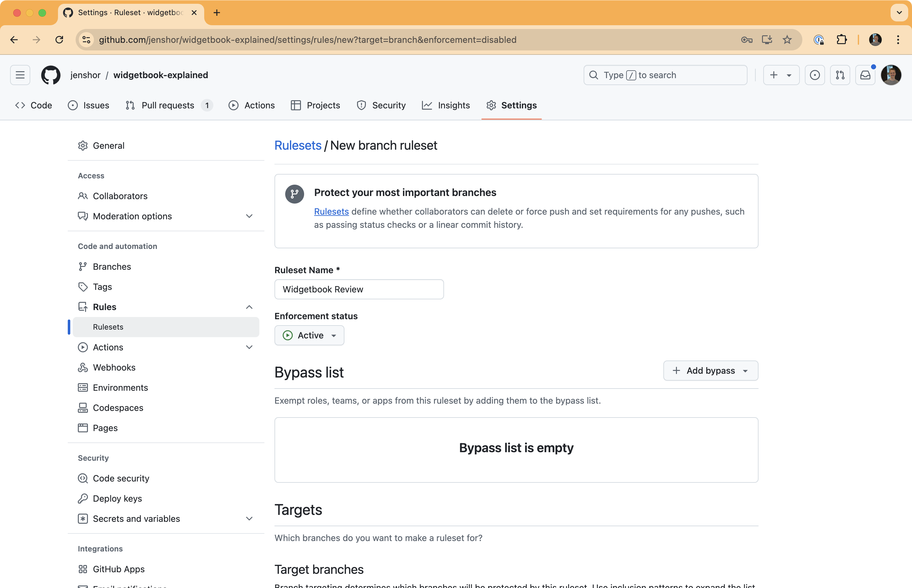Click the GitHub Octocat home logo
Screen dimensions: 912x588
click(51, 75)
